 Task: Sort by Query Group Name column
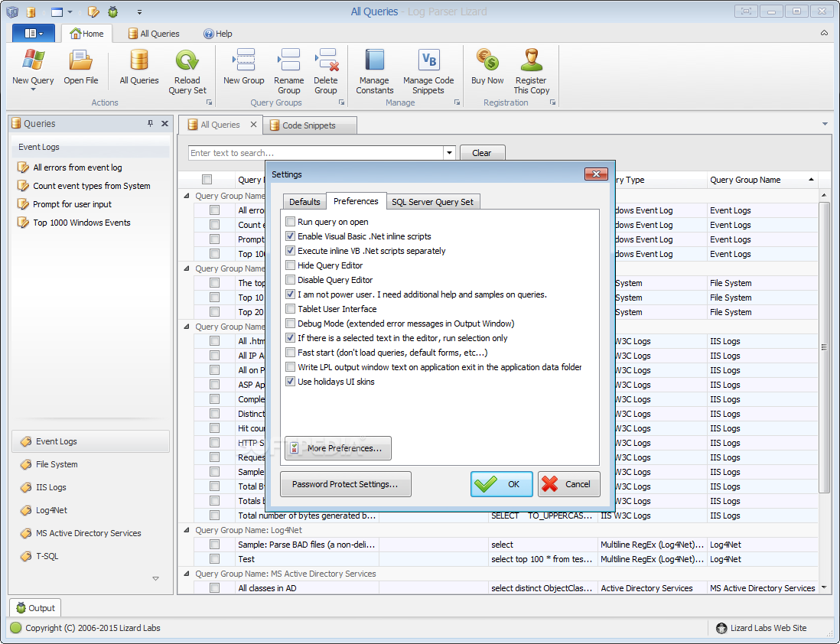point(762,180)
